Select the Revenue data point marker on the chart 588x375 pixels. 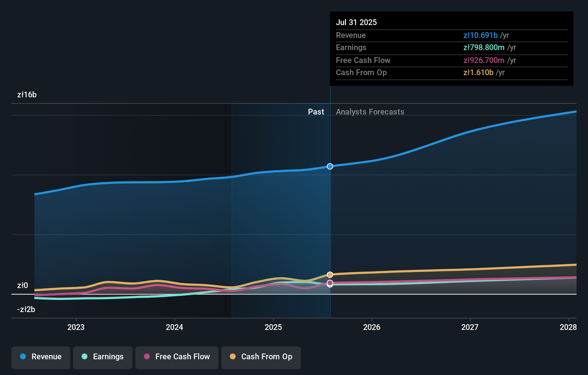(x=330, y=166)
